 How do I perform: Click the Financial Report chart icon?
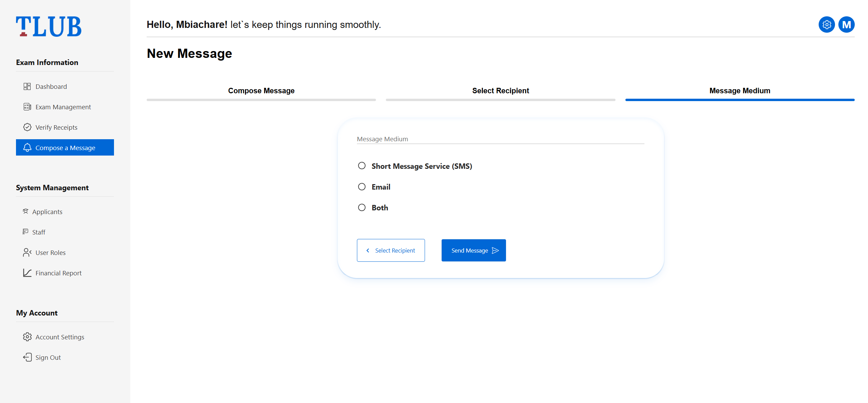(27, 273)
